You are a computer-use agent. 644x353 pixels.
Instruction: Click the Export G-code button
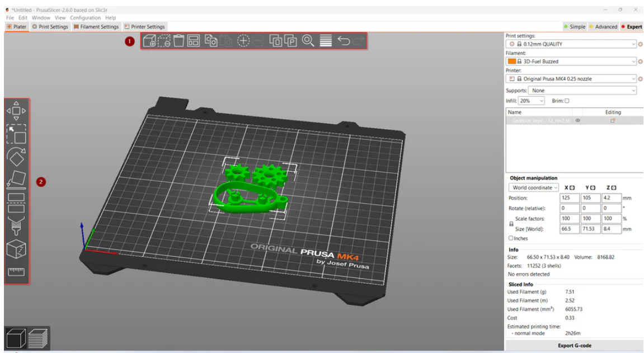tap(574, 346)
